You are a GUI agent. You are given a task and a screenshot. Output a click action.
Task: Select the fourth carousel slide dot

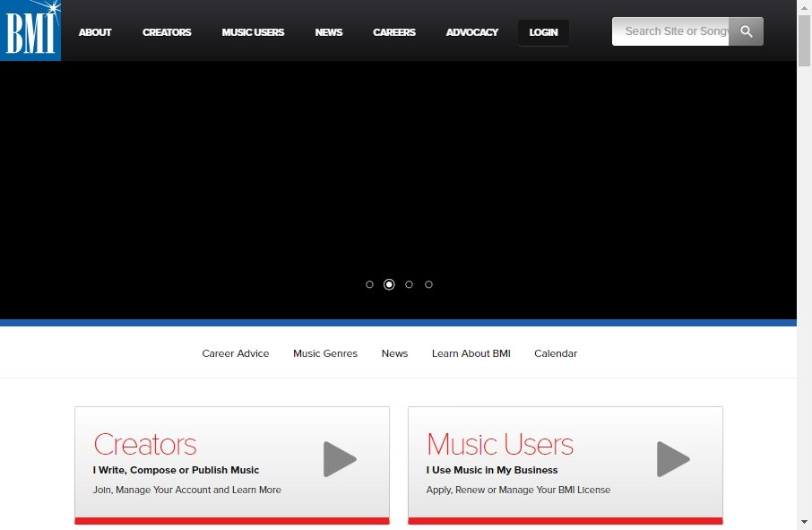(428, 284)
